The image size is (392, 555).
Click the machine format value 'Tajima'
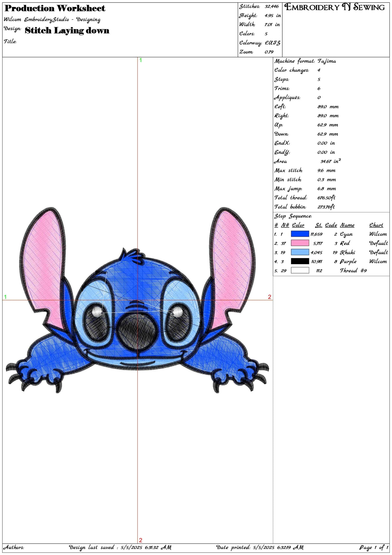tap(327, 61)
